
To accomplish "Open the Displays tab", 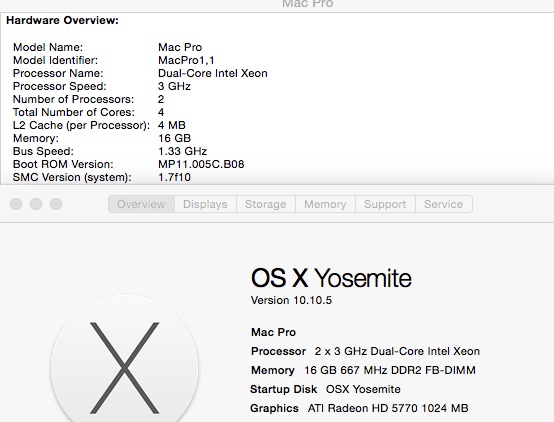I will pos(205,204).
